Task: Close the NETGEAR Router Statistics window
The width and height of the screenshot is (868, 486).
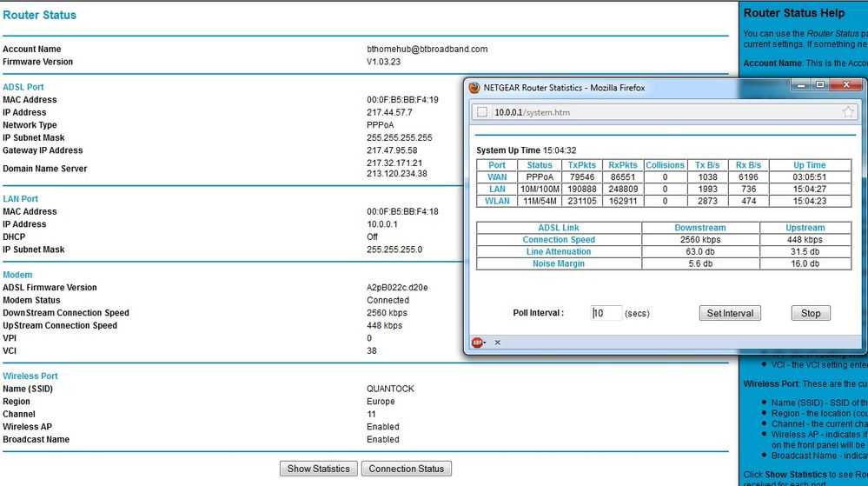Action: pos(846,85)
